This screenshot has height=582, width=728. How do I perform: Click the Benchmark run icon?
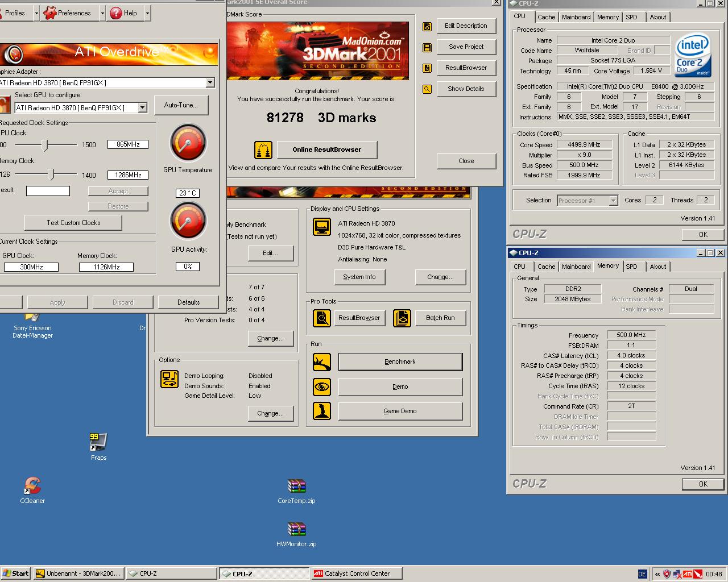tap(322, 362)
